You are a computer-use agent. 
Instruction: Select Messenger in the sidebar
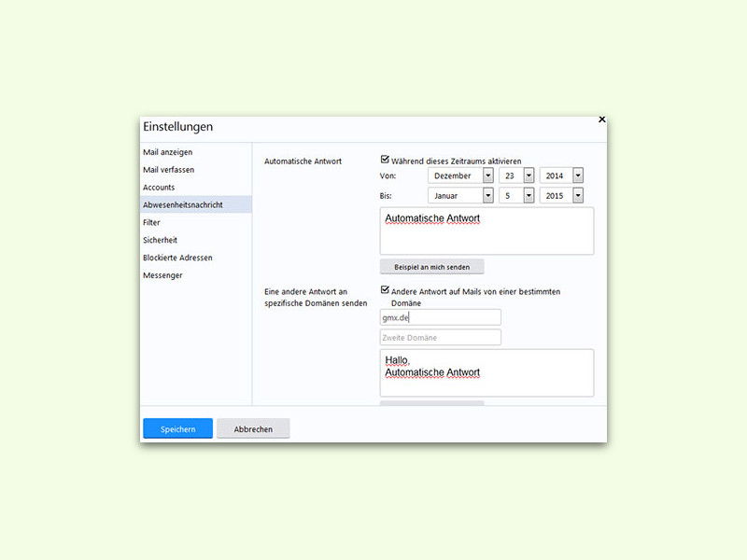point(162,275)
